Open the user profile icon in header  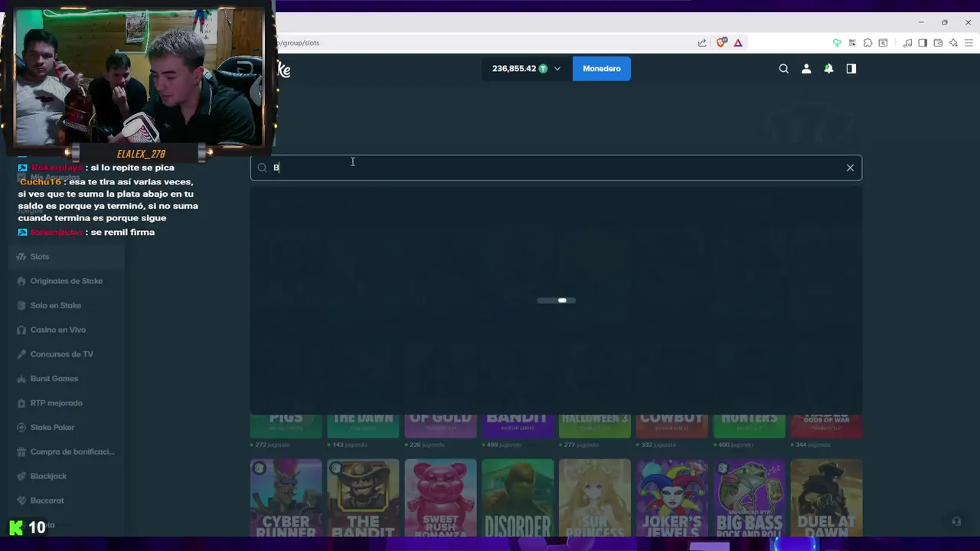[x=806, y=69]
